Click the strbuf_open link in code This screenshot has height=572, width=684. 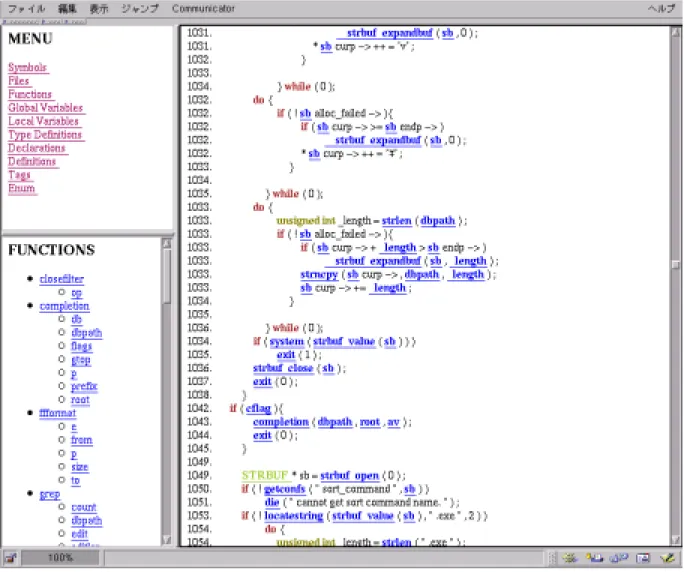tap(349, 476)
